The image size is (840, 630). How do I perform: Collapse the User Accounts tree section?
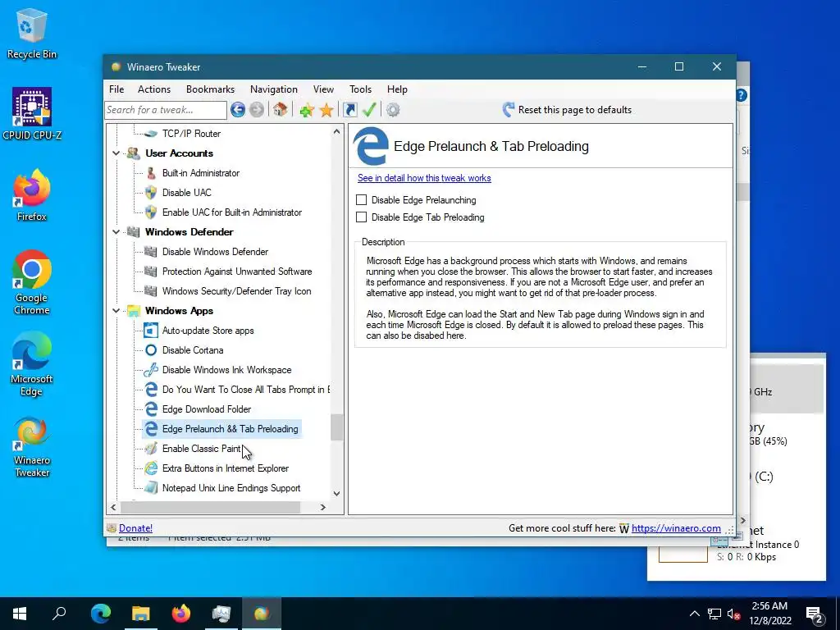point(116,153)
